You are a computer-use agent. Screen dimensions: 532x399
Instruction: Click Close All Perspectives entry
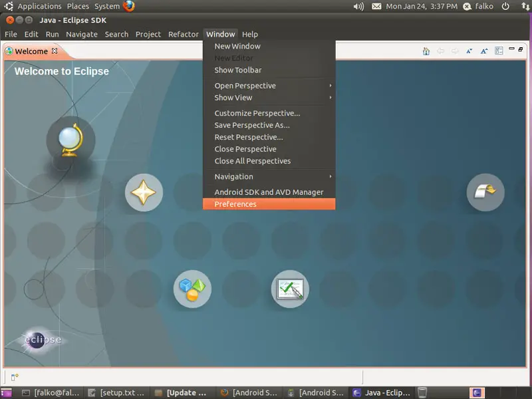pyautogui.click(x=269, y=161)
